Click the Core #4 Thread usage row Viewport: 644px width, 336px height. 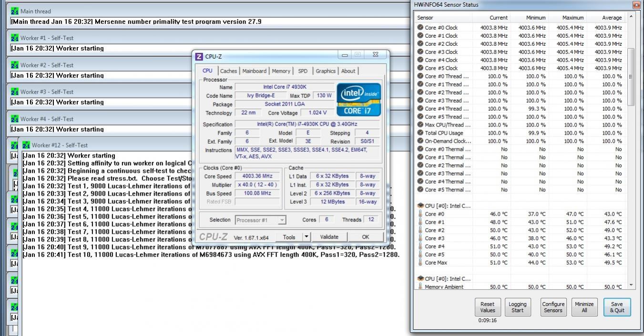(520, 108)
